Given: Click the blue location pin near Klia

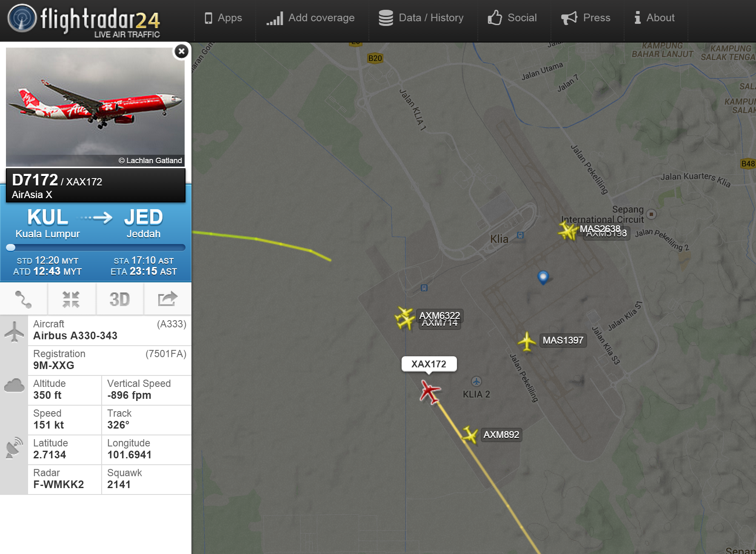Looking at the screenshot, I should pyautogui.click(x=543, y=277).
